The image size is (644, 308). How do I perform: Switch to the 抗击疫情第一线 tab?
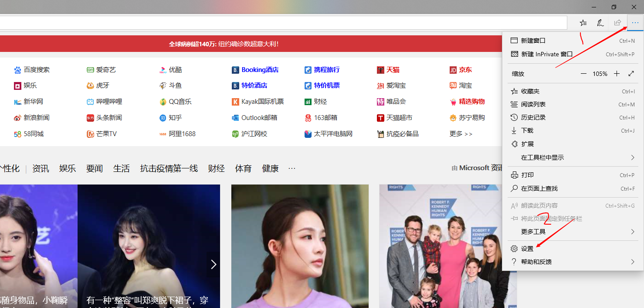pos(169,168)
